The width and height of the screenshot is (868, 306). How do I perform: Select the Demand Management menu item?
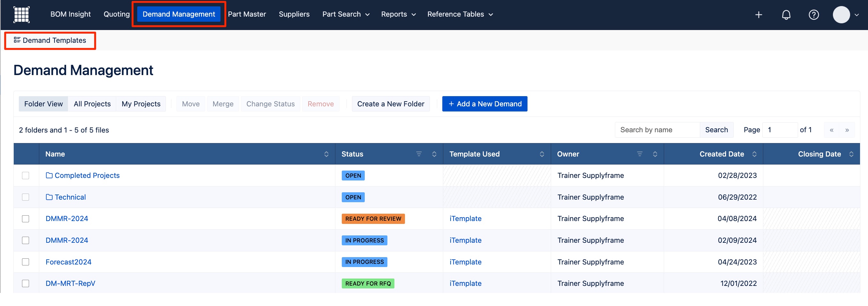tap(179, 14)
